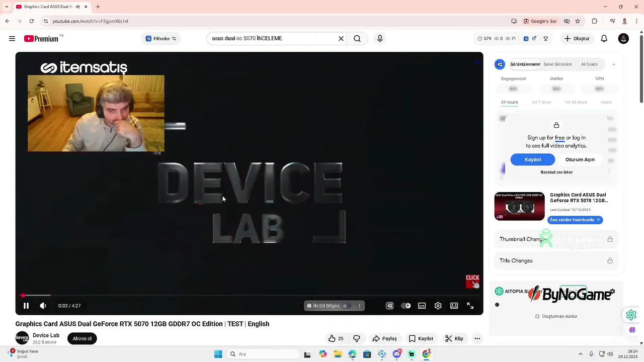The height and width of the screenshot is (362, 644).
Task: Enter fullscreen mode
Action: click(470, 306)
